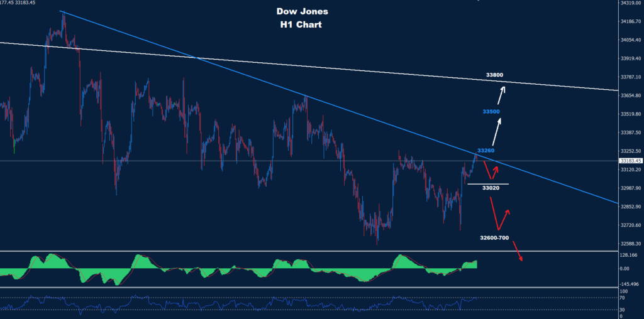Click 33252.50 on the price axis
The height and width of the screenshot is (319, 644).
tap(631, 151)
